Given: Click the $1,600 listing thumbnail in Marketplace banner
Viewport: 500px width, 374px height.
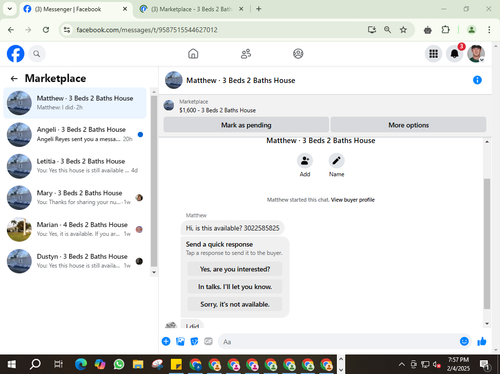Looking at the screenshot, I should tap(169, 106).
